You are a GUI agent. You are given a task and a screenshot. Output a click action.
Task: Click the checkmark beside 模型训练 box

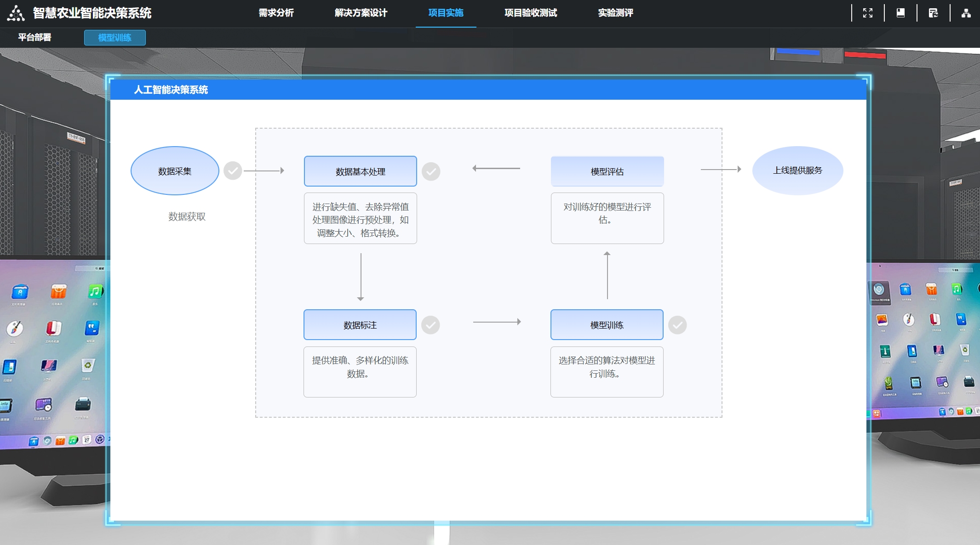click(677, 325)
